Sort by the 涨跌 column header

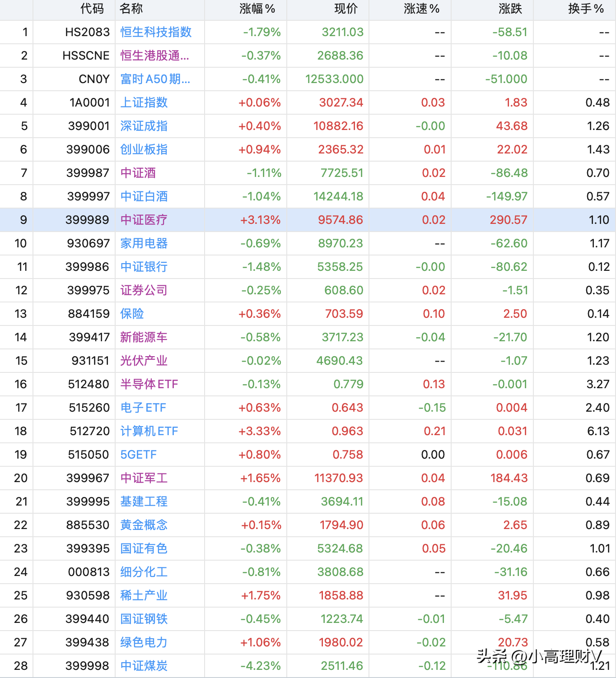tap(511, 9)
